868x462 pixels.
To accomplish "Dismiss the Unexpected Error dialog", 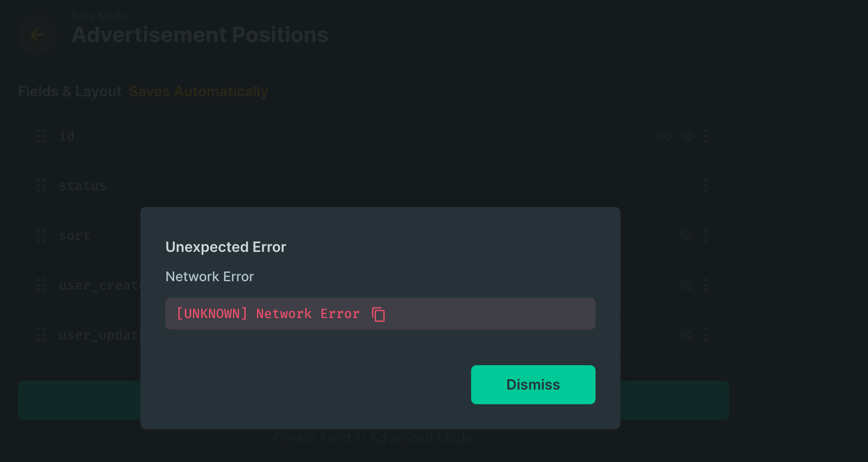I will point(533,384).
